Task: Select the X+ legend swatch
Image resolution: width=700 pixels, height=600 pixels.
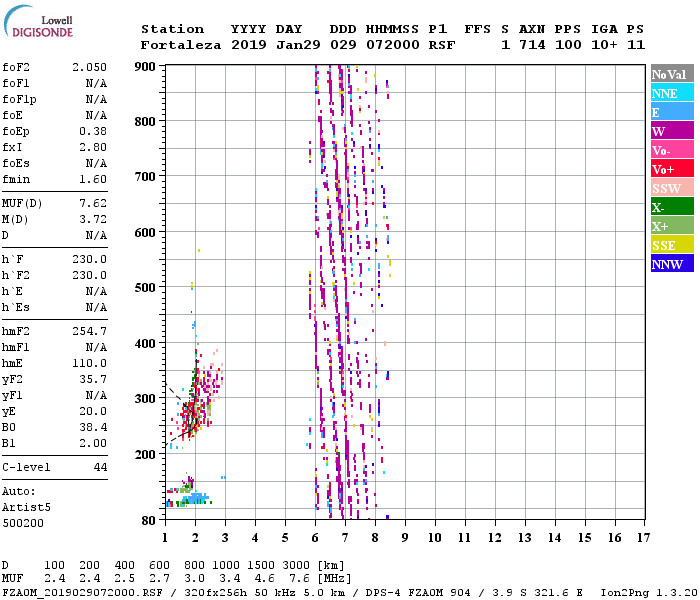Action: [672, 226]
